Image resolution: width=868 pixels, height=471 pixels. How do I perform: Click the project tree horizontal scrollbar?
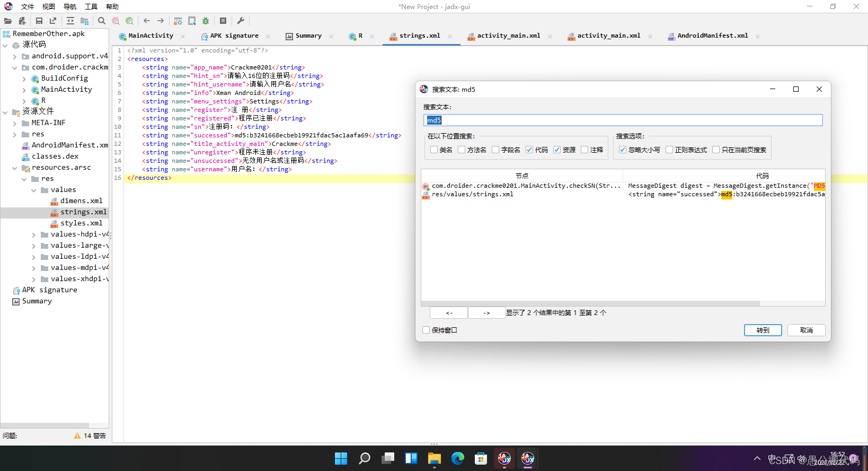pos(45,425)
